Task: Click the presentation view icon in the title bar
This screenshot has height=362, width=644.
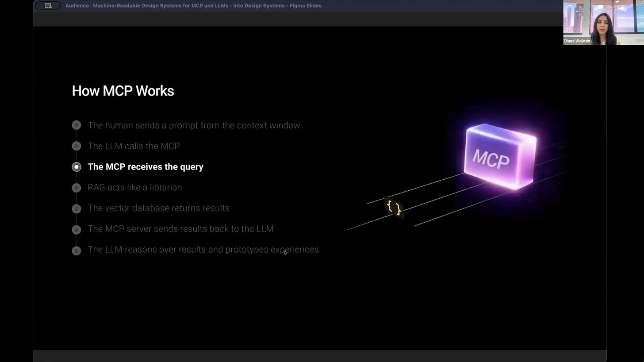Action: click(x=48, y=6)
